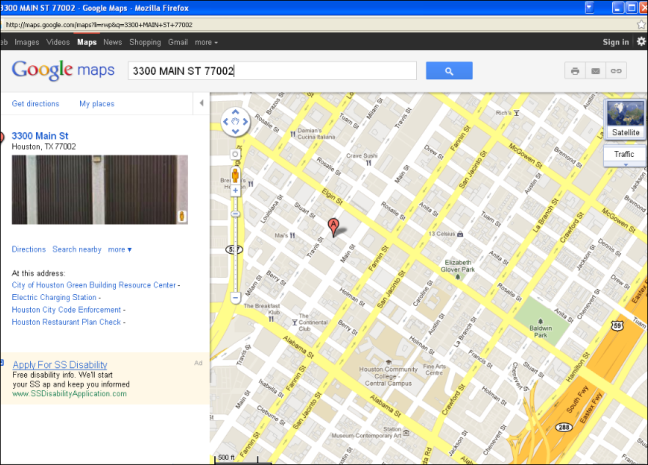Pan map right with the arrow
This screenshot has width=648, height=465.
pyautogui.click(x=245, y=122)
